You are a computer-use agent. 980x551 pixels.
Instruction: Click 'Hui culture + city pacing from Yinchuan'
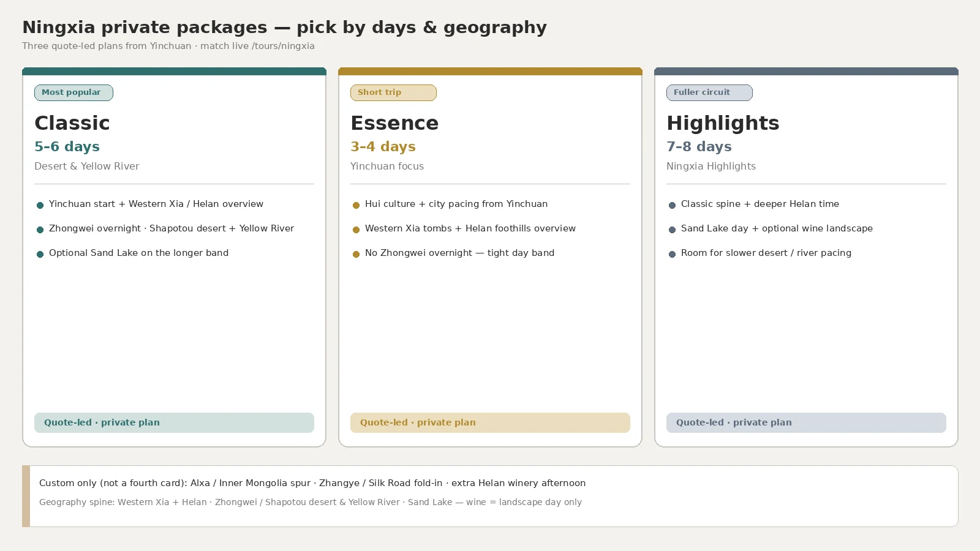point(456,204)
